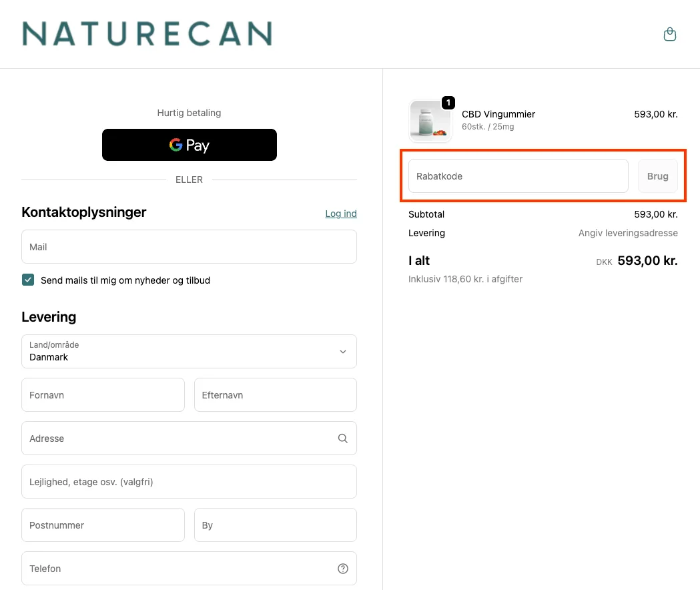Click the search magnifier in the Adresse field
Screen dimensions: 700x590
(342, 438)
